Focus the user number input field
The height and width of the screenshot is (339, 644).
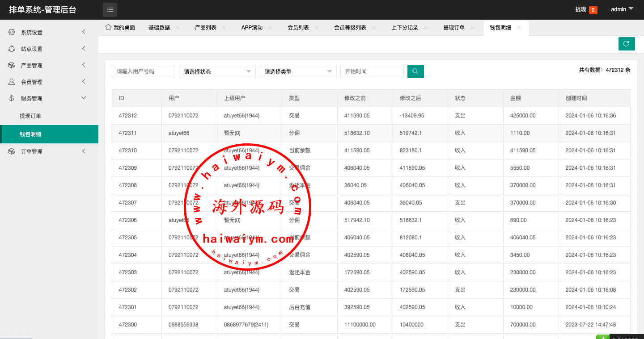(143, 71)
